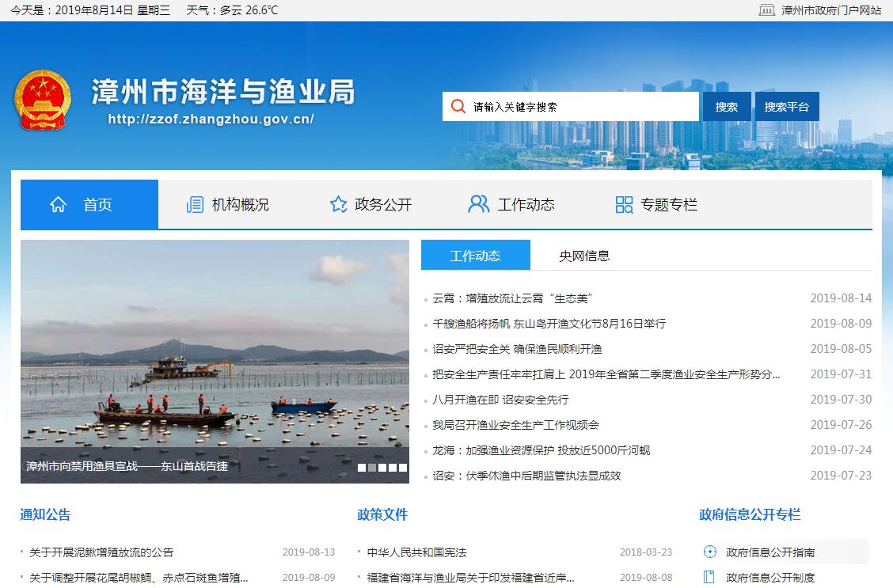Open article 云霄：增殖放流让云霄"生态美"
This screenshot has height=588, width=893.
click(x=512, y=298)
